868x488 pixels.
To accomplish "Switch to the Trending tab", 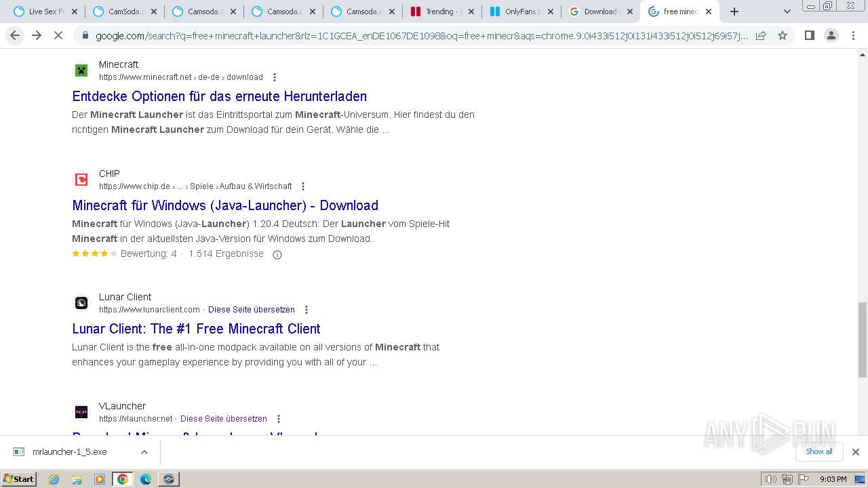I will pyautogui.click(x=442, y=12).
